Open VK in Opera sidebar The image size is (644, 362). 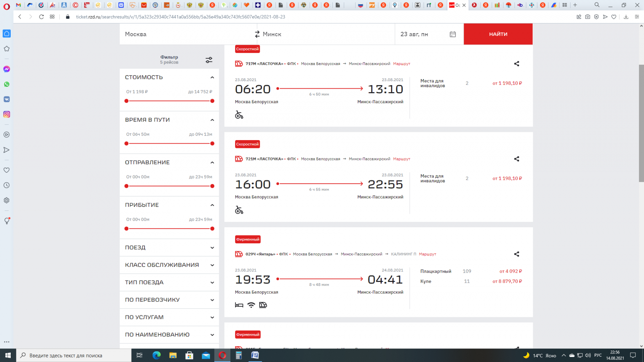[6, 99]
